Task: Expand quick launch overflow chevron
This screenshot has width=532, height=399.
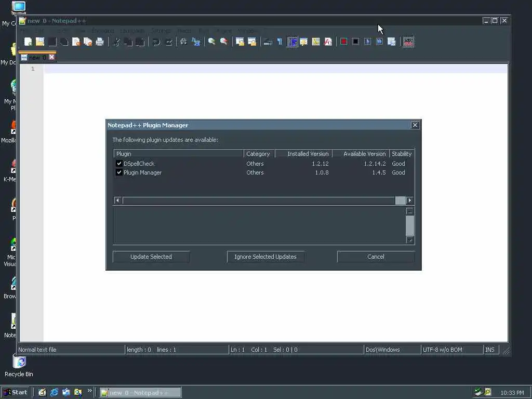Action: pos(89,391)
